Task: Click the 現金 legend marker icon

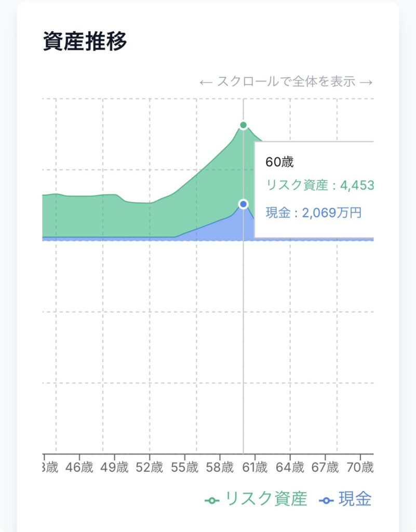Action: click(x=326, y=500)
